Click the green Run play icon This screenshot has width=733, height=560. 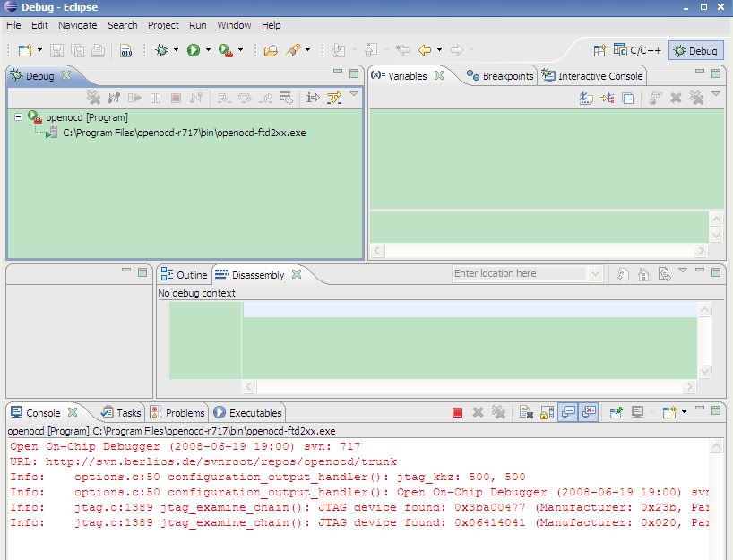(193, 50)
